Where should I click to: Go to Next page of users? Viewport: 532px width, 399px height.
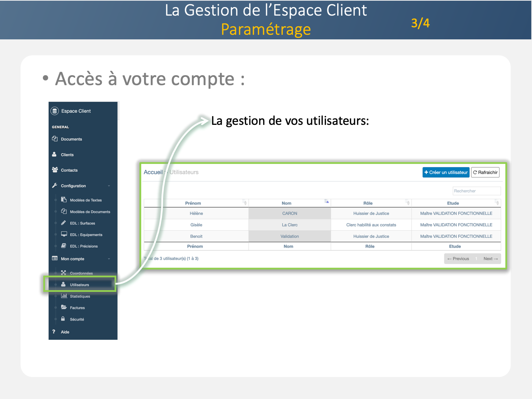490,259
